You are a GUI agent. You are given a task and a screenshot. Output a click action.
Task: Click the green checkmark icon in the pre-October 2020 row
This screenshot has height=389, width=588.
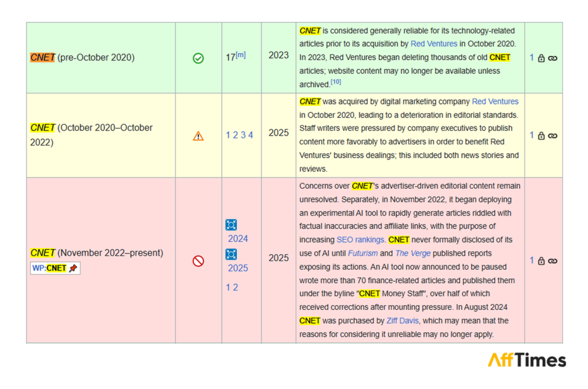198,58
